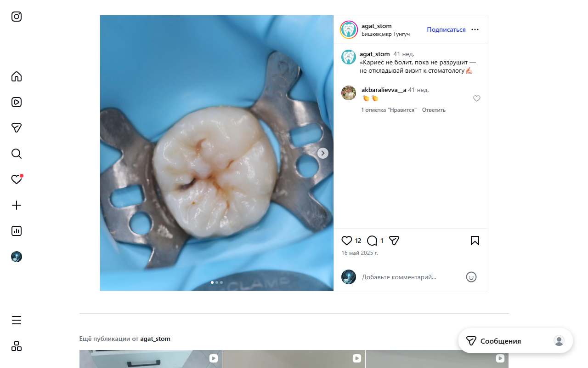588x368 pixels.
Task: Open notifications heart in sidebar
Action: (x=17, y=179)
